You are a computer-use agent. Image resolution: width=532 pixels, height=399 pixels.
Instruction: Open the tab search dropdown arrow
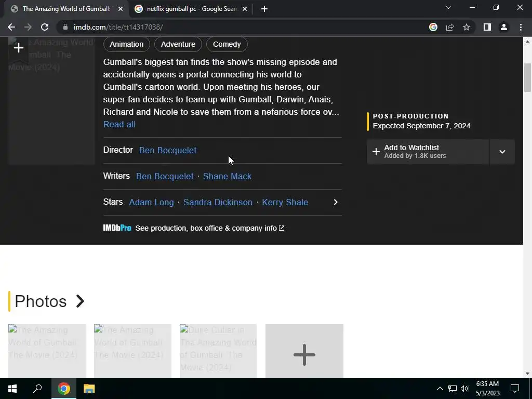point(448,7)
